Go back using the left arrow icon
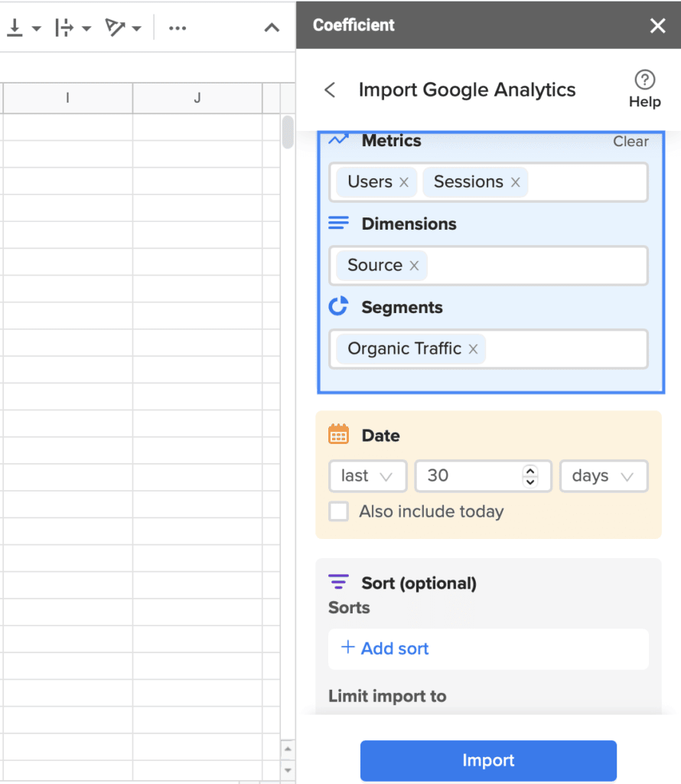Viewport: 681px width, 784px height. [x=330, y=90]
